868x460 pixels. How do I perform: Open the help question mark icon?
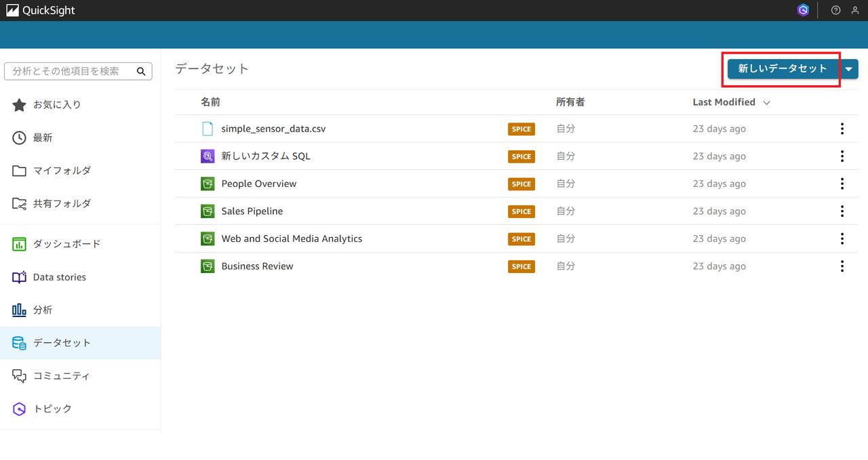835,10
